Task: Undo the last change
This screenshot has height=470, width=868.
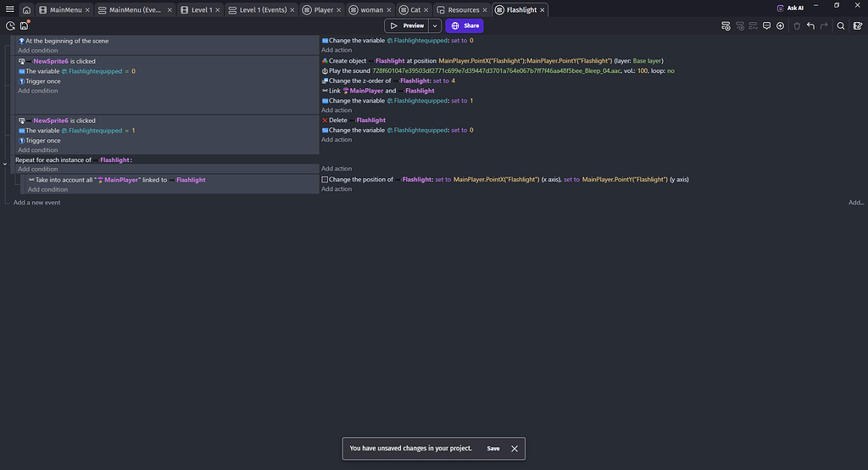Action: (x=810, y=26)
